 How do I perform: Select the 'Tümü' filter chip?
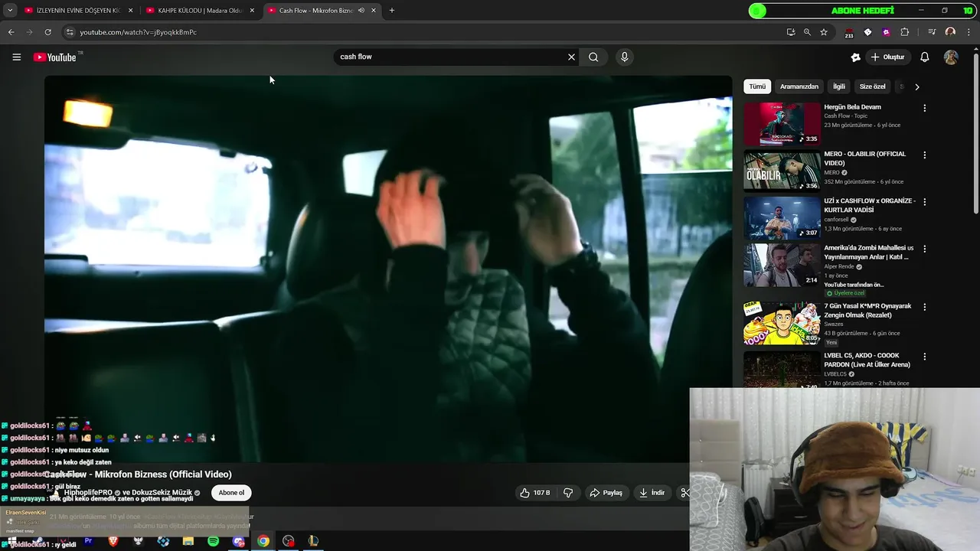point(757,86)
